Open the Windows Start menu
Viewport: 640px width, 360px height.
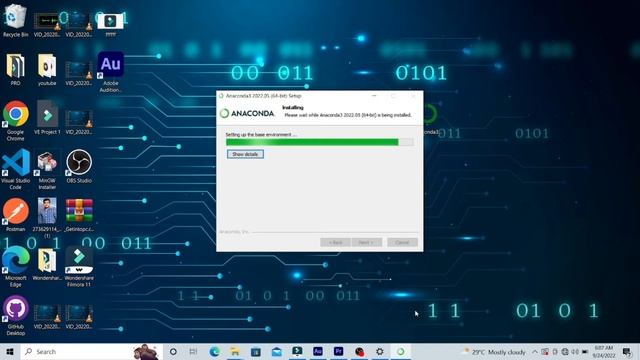tap(10, 351)
